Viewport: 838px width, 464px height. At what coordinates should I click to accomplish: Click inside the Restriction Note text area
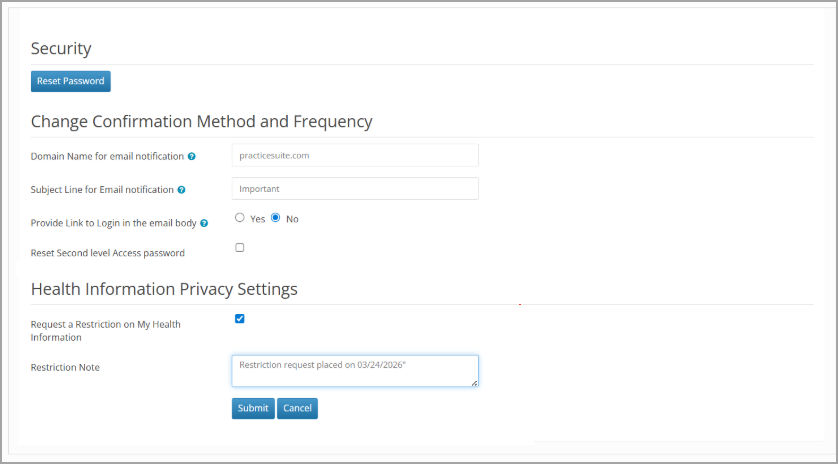point(354,370)
